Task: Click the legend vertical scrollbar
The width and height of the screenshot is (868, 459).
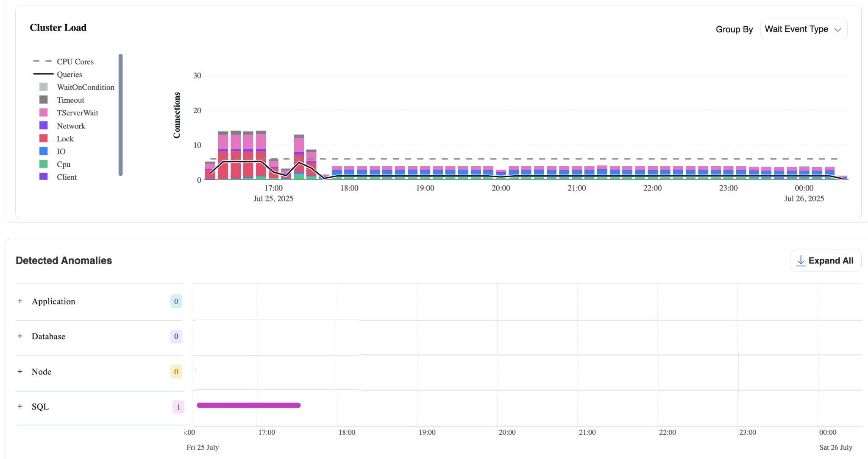Action: click(121, 115)
